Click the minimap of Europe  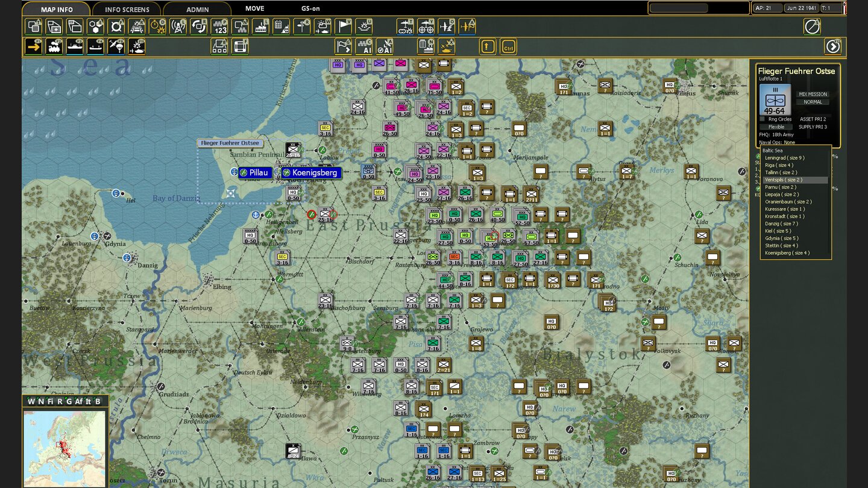click(x=64, y=448)
